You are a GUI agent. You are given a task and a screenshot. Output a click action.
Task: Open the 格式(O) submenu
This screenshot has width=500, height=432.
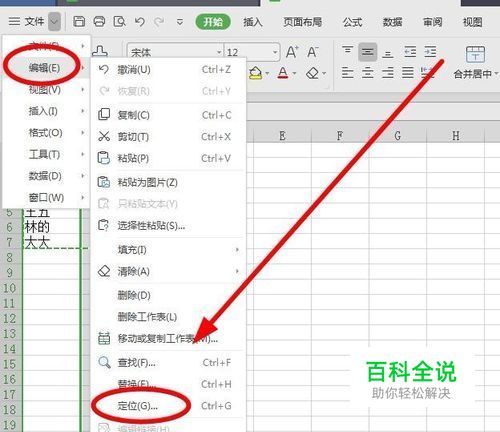46,133
